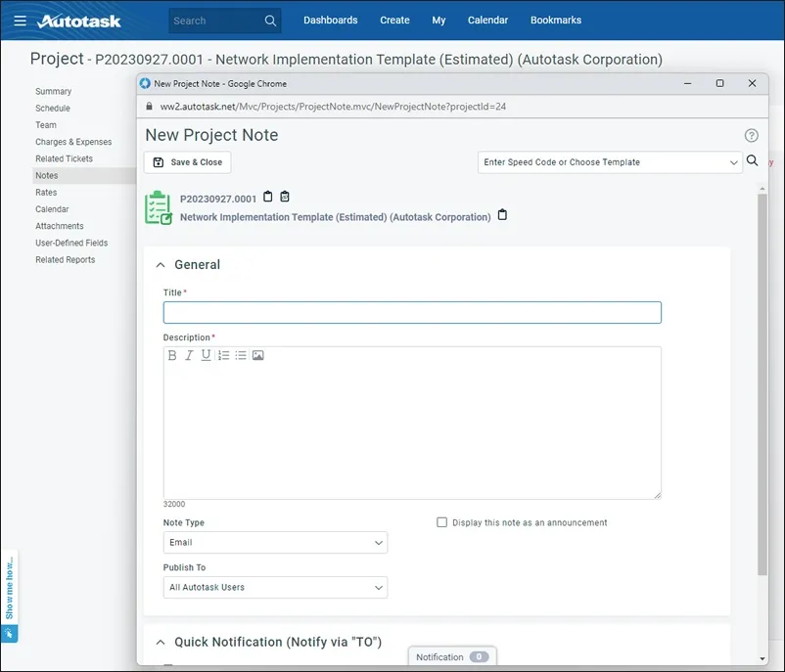Insert an image into the Description
The width and height of the screenshot is (785, 672).
(x=257, y=355)
